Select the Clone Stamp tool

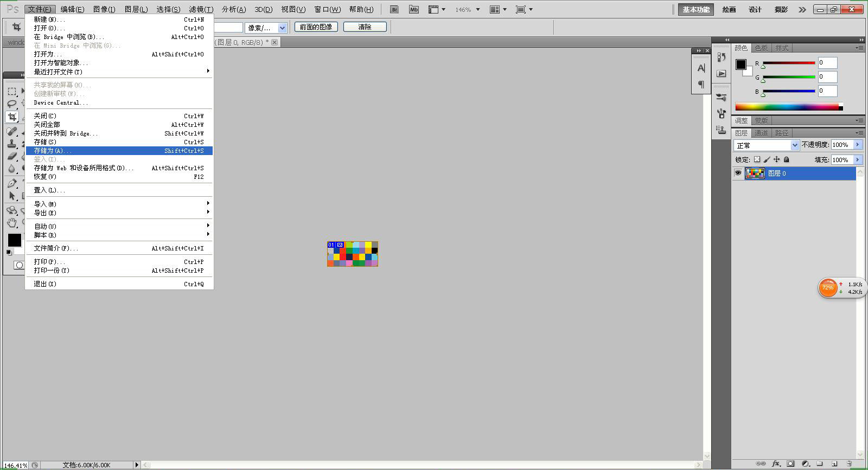(12, 144)
